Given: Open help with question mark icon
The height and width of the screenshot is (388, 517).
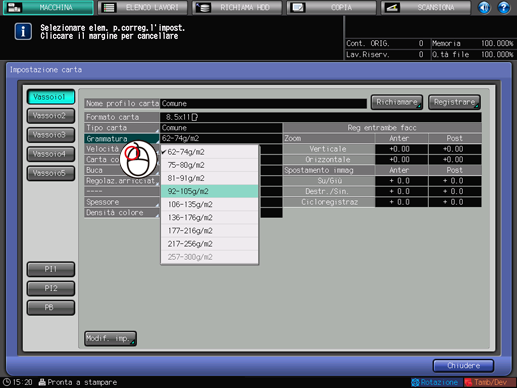Looking at the screenshot, I should point(504,7).
